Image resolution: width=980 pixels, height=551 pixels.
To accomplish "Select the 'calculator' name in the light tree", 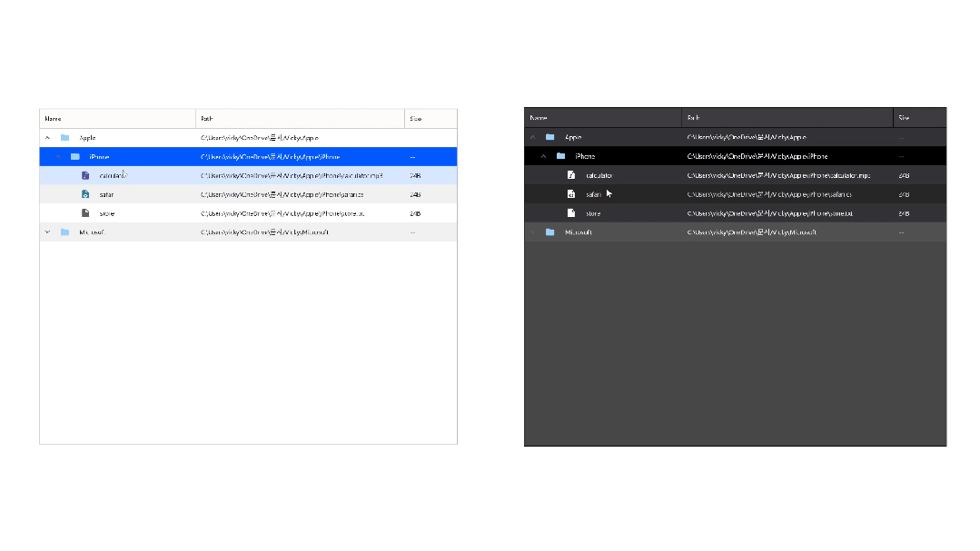I will (114, 175).
